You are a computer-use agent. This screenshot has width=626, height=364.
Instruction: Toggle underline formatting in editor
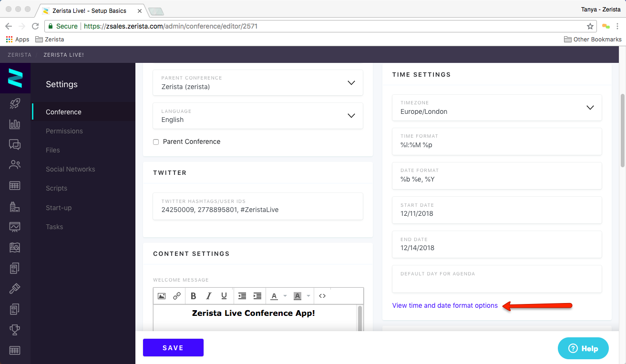[224, 296]
